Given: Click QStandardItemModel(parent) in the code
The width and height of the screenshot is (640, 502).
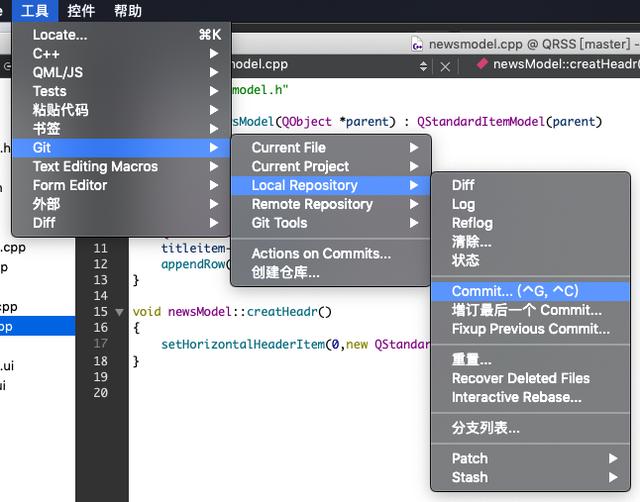Looking at the screenshot, I should [x=509, y=122].
